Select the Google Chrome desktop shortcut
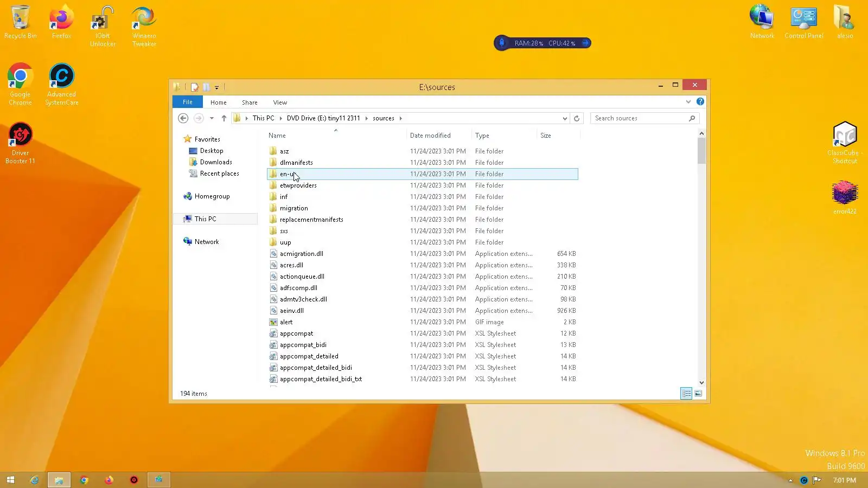Image resolution: width=868 pixels, height=488 pixels. [x=20, y=84]
